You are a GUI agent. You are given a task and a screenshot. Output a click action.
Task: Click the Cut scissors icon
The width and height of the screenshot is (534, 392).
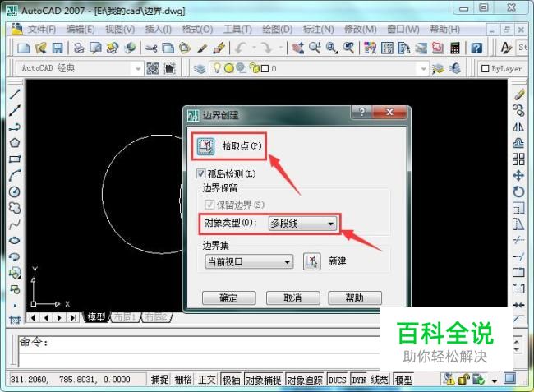tap(151, 48)
